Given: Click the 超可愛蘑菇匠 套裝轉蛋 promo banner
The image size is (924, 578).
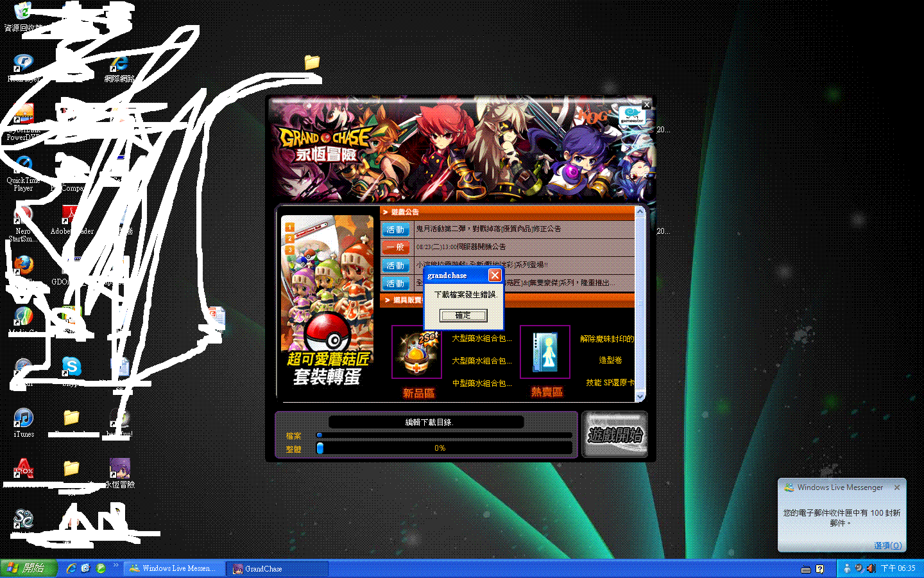Looking at the screenshot, I should 327,301.
